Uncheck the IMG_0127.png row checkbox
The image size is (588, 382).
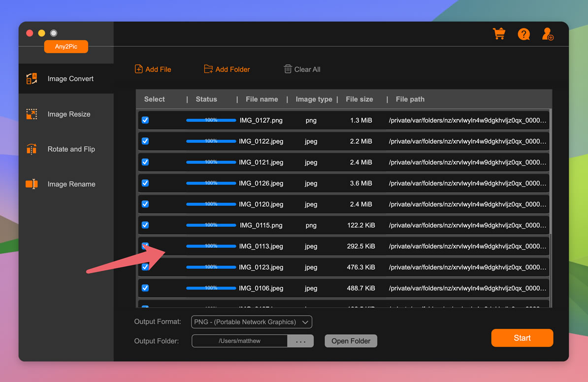click(x=145, y=120)
